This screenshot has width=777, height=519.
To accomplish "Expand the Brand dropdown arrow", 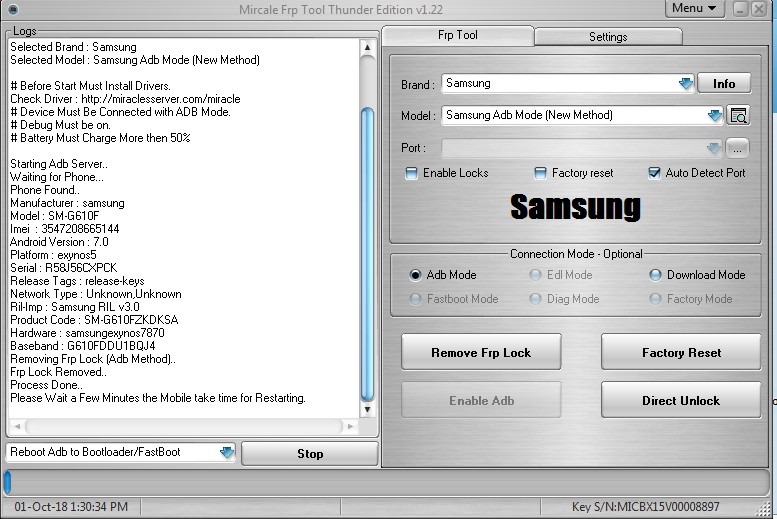I will [x=686, y=83].
